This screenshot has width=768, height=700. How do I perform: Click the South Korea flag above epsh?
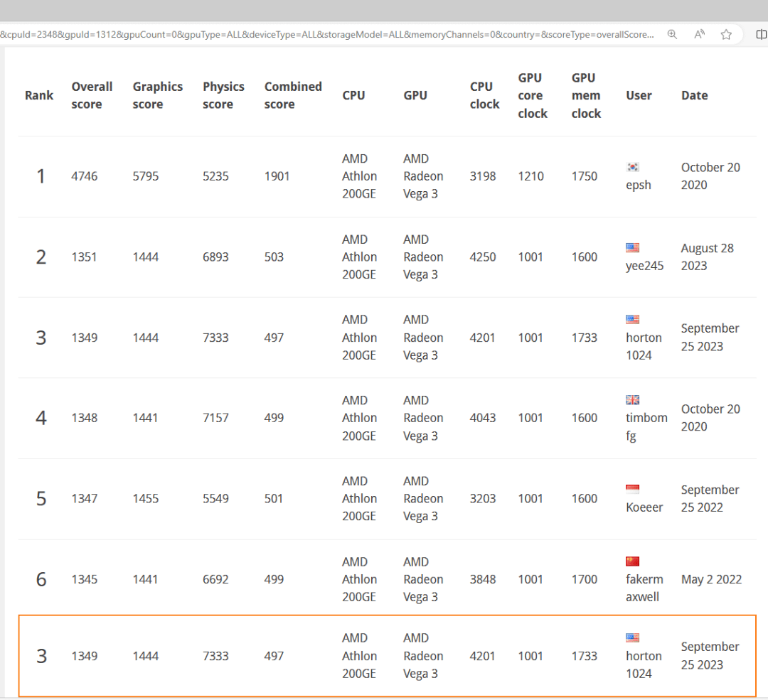coord(632,167)
